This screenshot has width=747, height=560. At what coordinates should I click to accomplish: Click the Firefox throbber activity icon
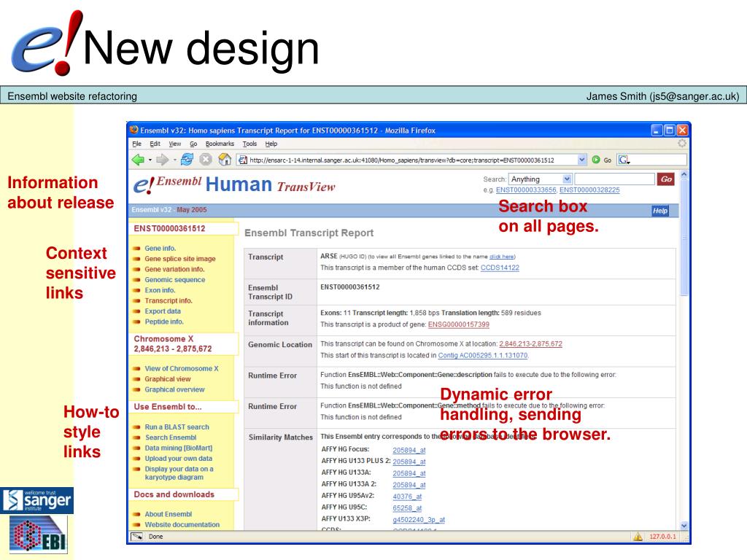682,143
